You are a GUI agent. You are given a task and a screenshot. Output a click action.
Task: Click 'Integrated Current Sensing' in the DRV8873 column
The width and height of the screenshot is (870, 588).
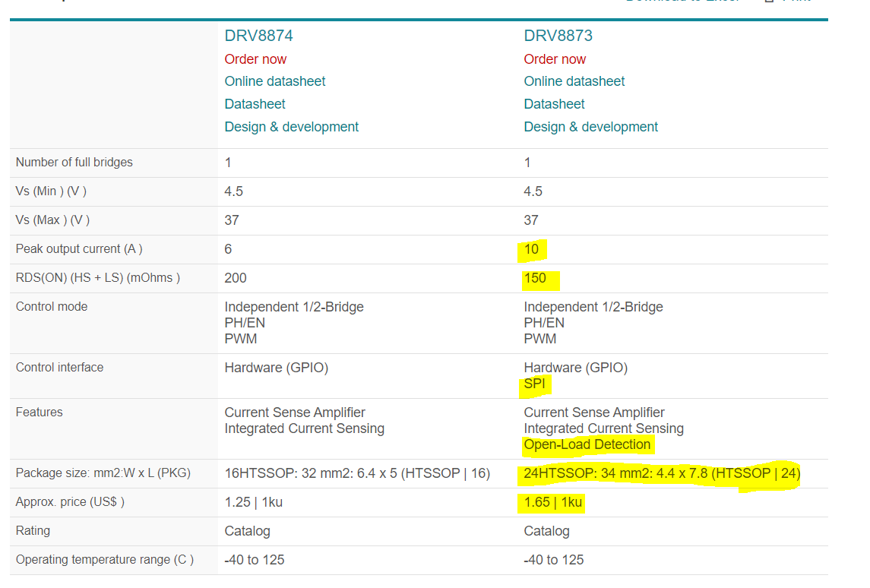tap(603, 428)
